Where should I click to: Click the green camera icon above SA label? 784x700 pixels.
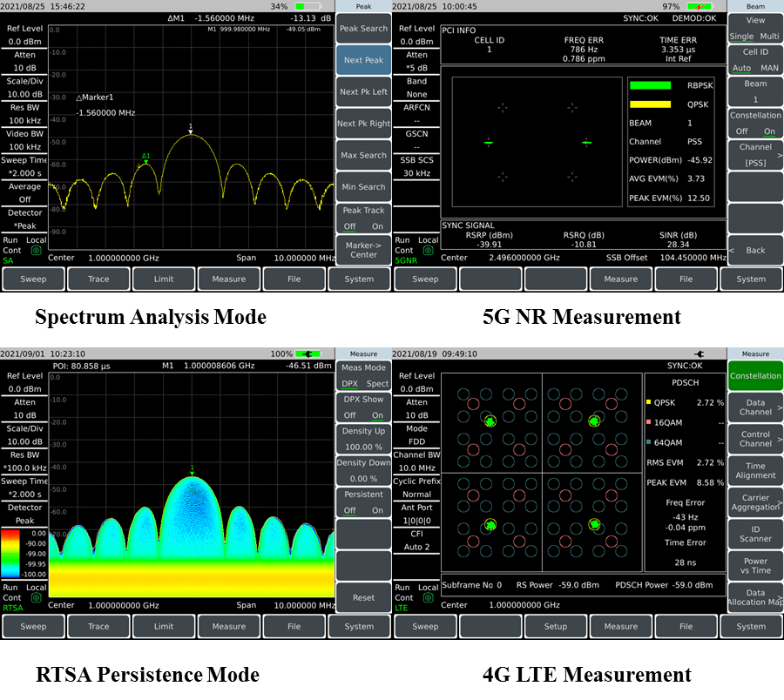(x=36, y=250)
